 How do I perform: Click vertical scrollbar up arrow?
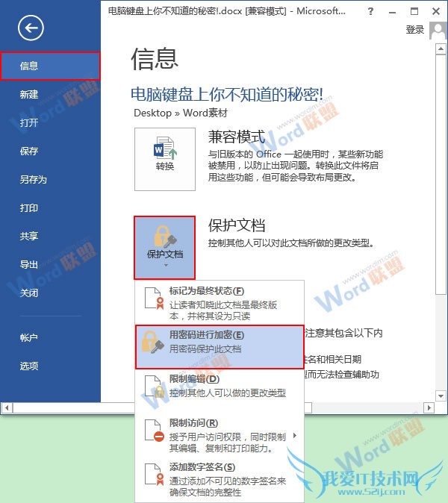click(441, 49)
